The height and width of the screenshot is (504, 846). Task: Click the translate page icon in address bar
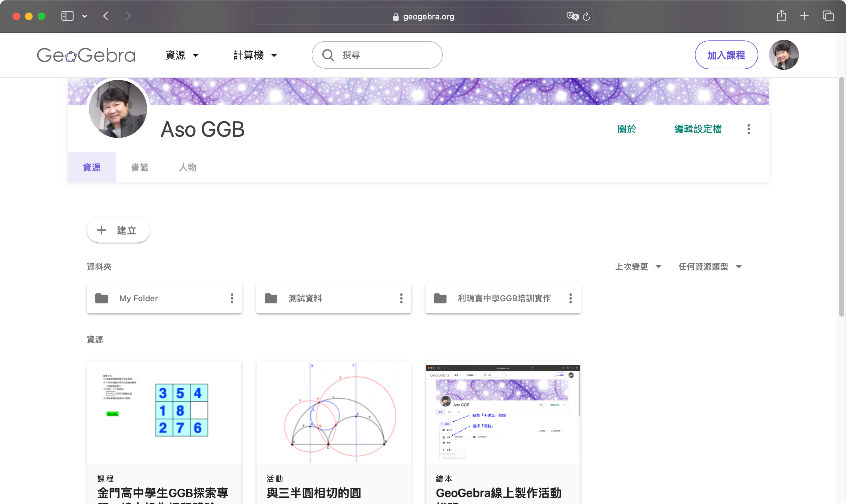(x=572, y=16)
